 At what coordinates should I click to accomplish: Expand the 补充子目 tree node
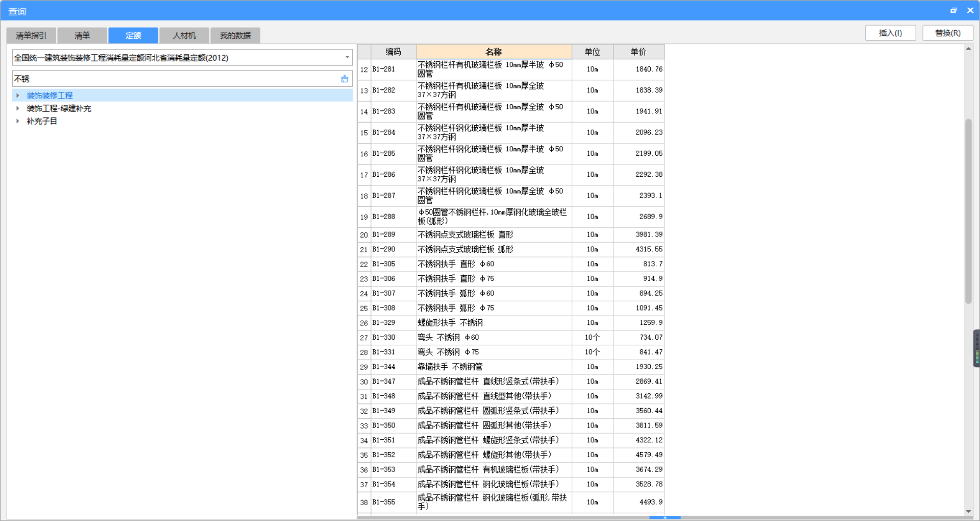point(18,121)
